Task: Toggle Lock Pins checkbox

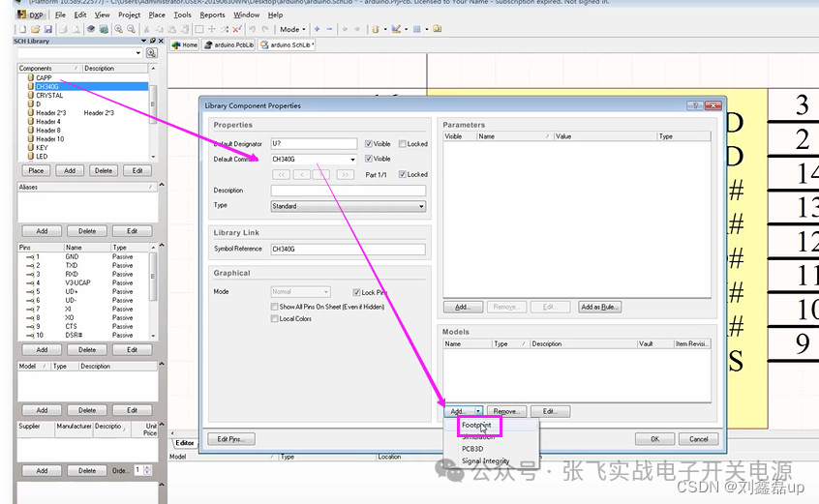Action: pyautogui.click(x=356, y=292)
